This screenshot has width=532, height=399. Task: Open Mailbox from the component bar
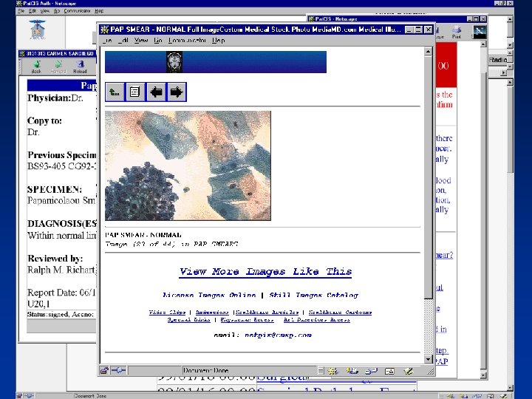(x=352, y=371)
